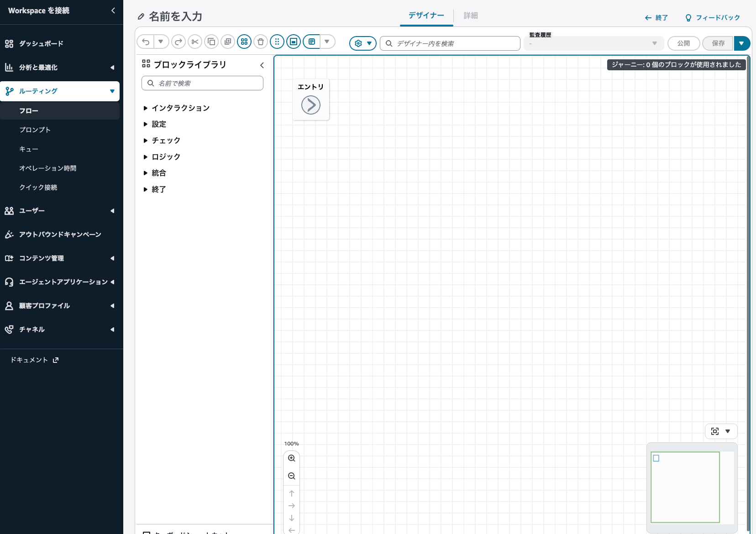Click the ルーティング branch icon
This screenshot has height=534, width=756.
9,91
